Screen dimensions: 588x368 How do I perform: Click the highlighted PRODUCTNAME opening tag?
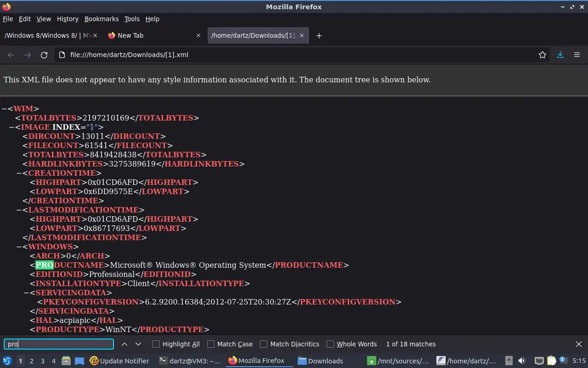pos(70,265)
